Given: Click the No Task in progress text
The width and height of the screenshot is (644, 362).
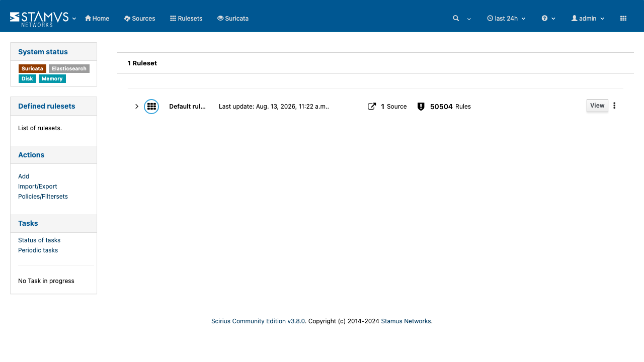Looking at the screenshot, I should (x=46, y=281).
